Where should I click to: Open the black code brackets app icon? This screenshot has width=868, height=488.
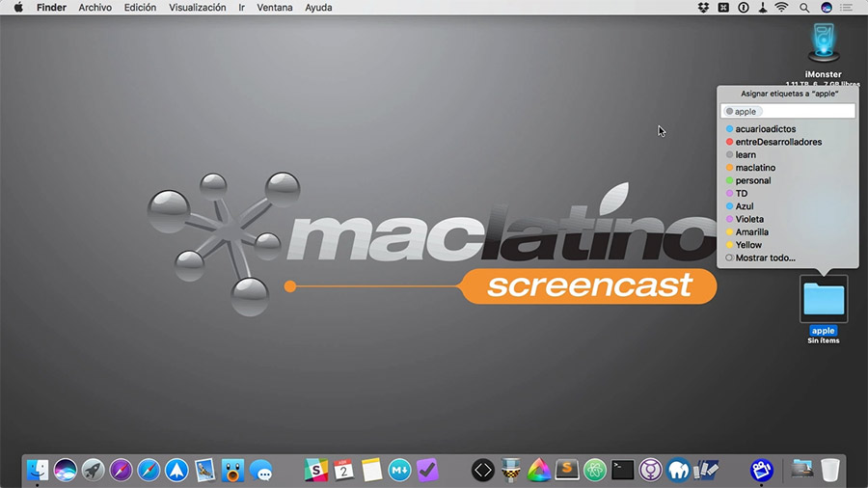coord(483,471)
